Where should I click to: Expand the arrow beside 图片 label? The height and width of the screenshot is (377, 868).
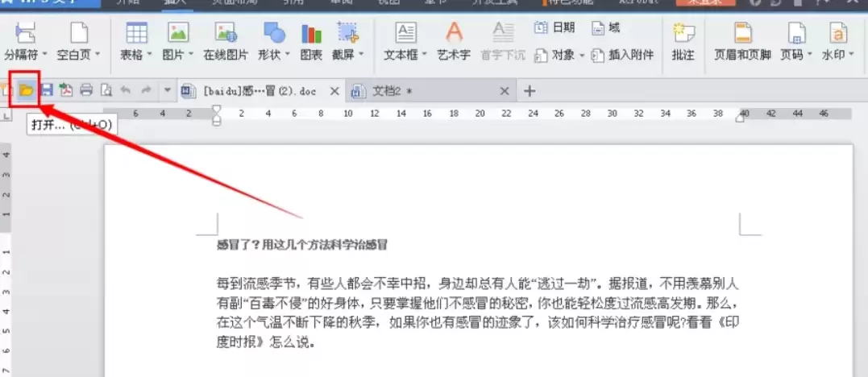(x=191, y=55)
